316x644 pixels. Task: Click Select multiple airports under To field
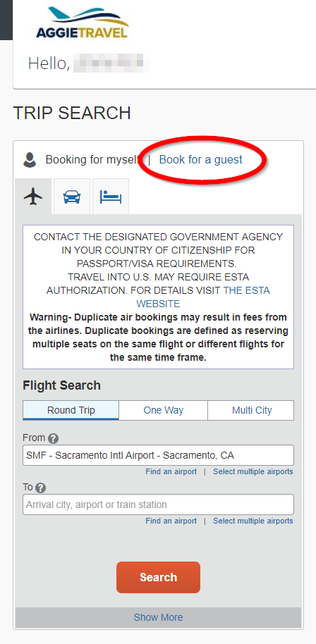pos(253,521)
